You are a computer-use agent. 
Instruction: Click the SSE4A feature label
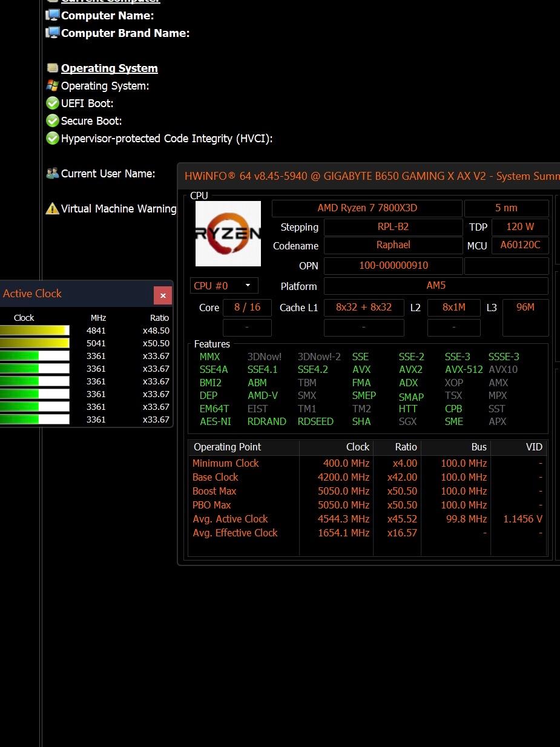[214, 369]
